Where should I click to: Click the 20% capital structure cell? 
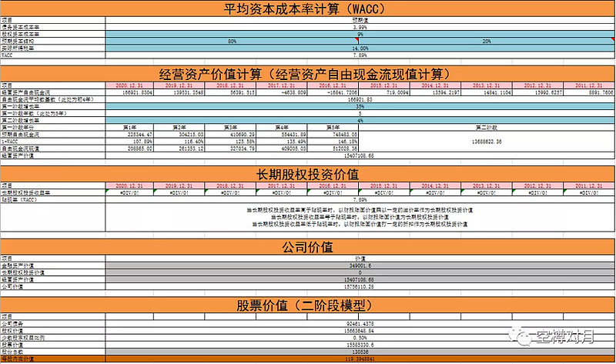pyautogui.click(x=487, y=42)
